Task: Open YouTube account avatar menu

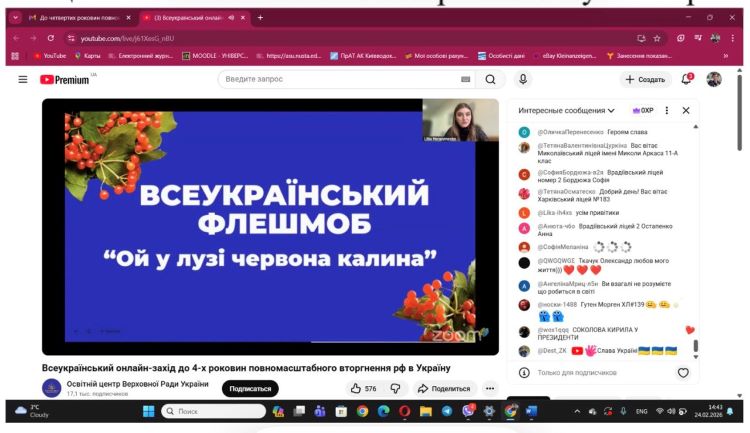Action: (714, 79)
